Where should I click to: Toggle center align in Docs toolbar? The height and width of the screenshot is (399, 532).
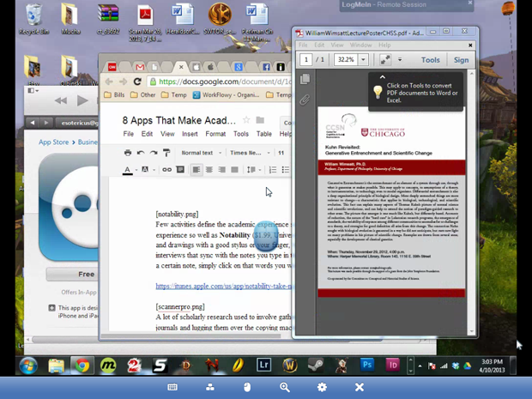point(209,170)
